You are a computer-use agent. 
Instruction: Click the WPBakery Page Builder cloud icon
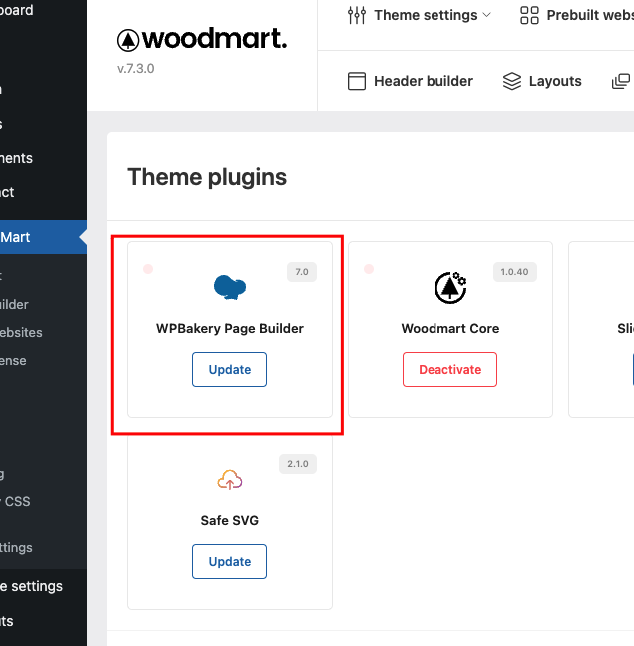(230, 287)
